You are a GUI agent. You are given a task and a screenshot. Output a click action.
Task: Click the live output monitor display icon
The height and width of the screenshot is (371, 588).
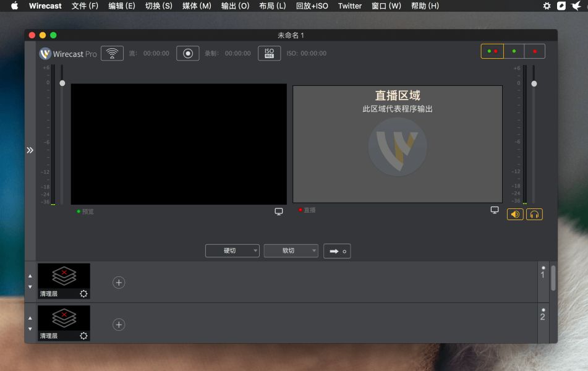click(495, 210)
